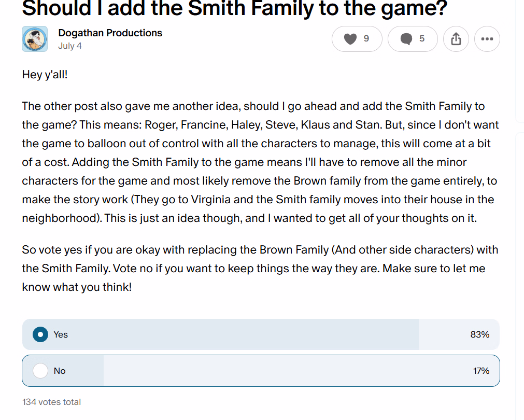
Task: Click the Yes poll option label
Action: [61, 334]
